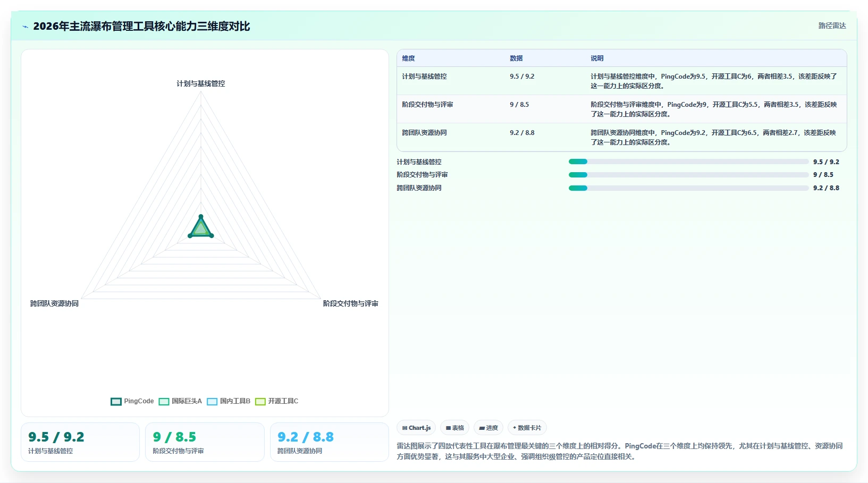868x483 pixels.
Task: Click the 进度 tag
Action: click(x=488, y=428)
